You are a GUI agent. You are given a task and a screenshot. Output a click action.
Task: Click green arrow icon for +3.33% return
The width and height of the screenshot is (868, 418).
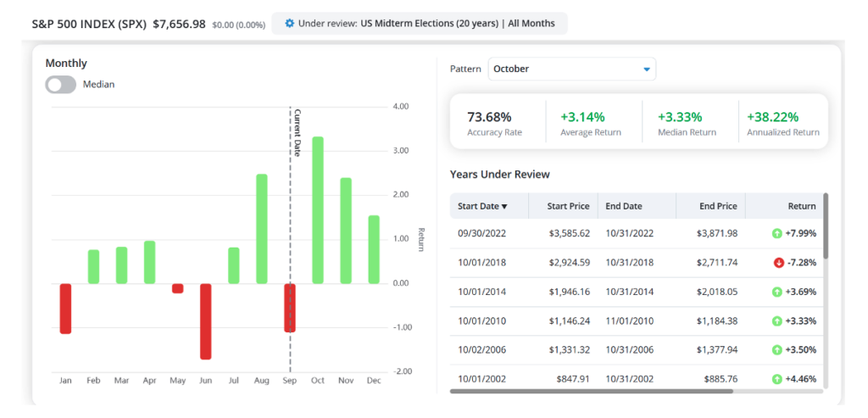tap(777, 320)
